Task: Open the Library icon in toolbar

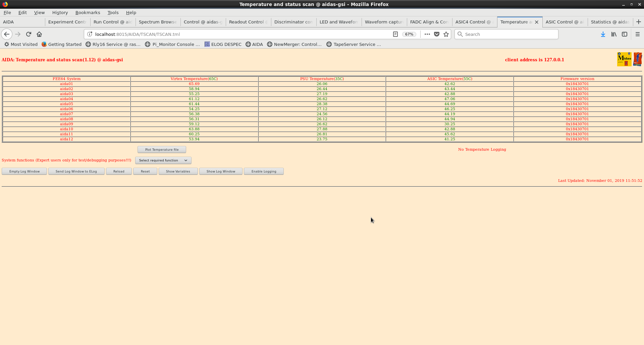Action: coord(613,34)
